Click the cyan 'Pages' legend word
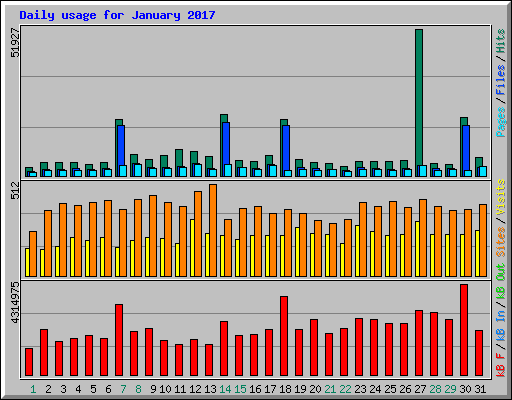The height and width of the screenshot is (400, 512). point(501,122)
